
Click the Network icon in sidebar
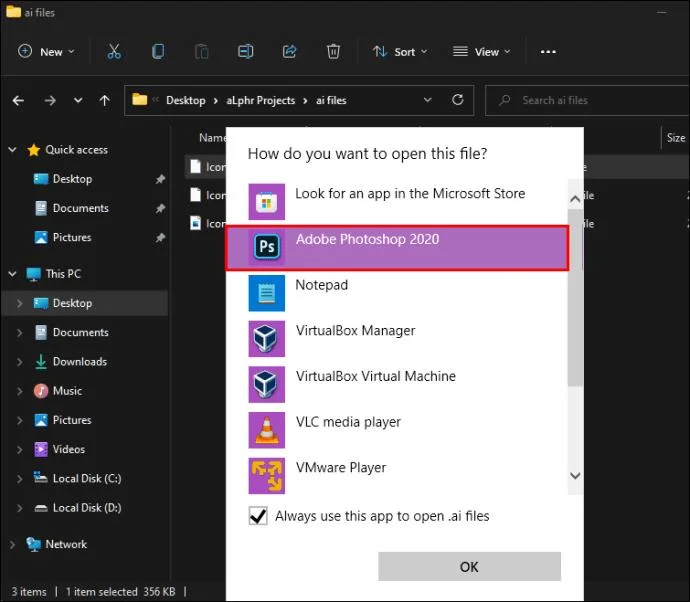pos(33,544)
